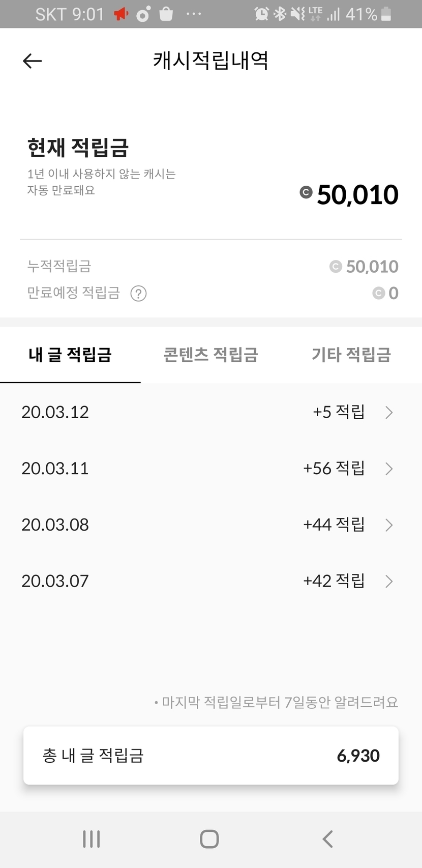422x868 pixels.
Task: Tap the 총 내 글 적립금 summary card
Action: coord(210,756)
